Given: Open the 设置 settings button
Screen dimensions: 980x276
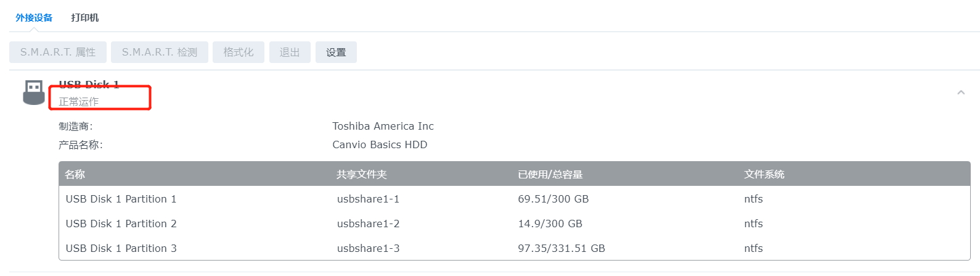Looking at the screenshot, I should pos(336,52).
